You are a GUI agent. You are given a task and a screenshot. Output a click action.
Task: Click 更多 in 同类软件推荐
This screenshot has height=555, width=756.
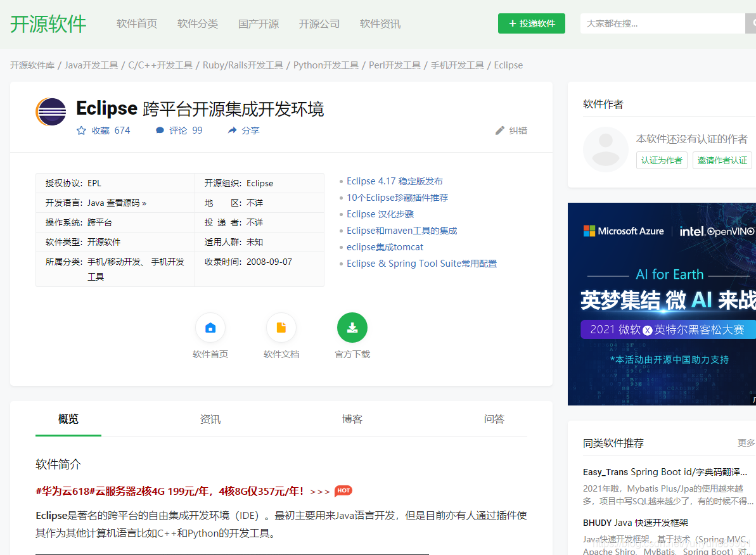(746, 443)
